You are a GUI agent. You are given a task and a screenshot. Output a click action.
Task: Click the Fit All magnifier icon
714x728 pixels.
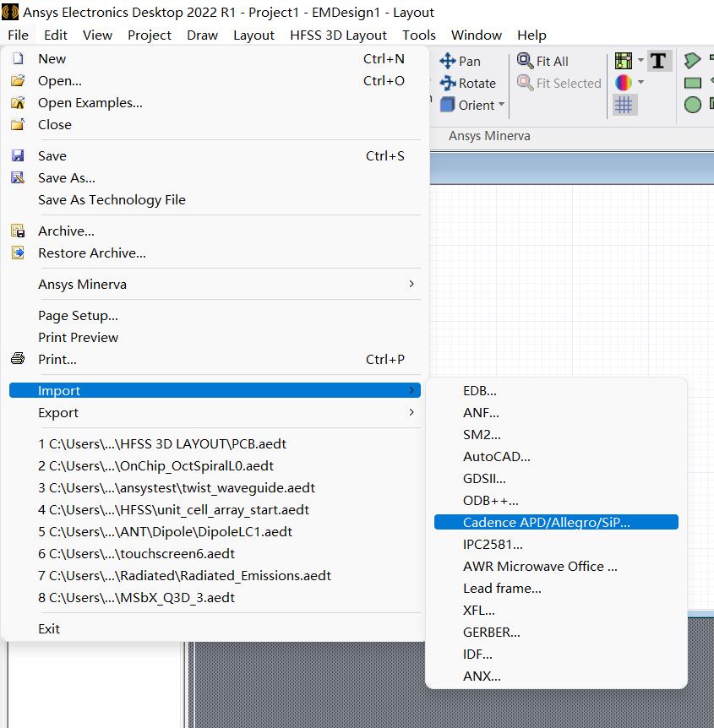point(526,60)
